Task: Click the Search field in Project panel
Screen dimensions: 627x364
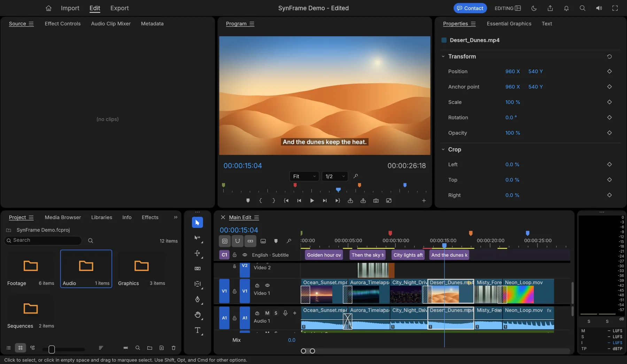Action: tap(43, 240)
